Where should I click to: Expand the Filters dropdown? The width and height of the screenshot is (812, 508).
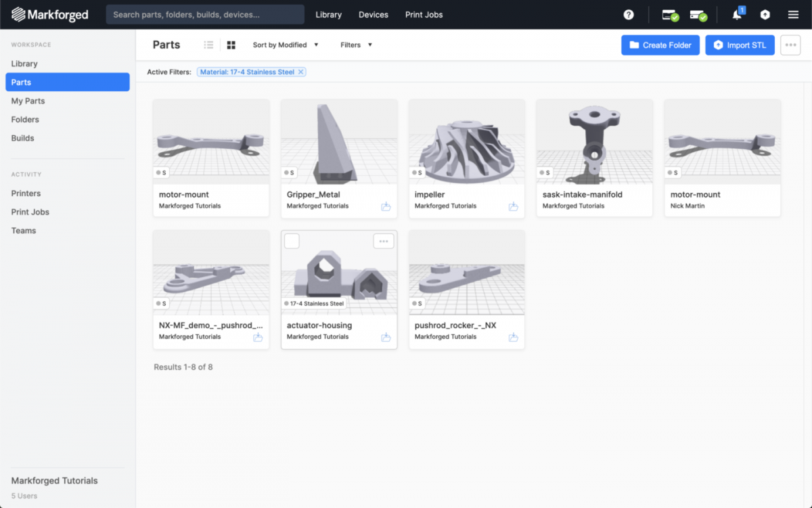(x=355, y=45)
